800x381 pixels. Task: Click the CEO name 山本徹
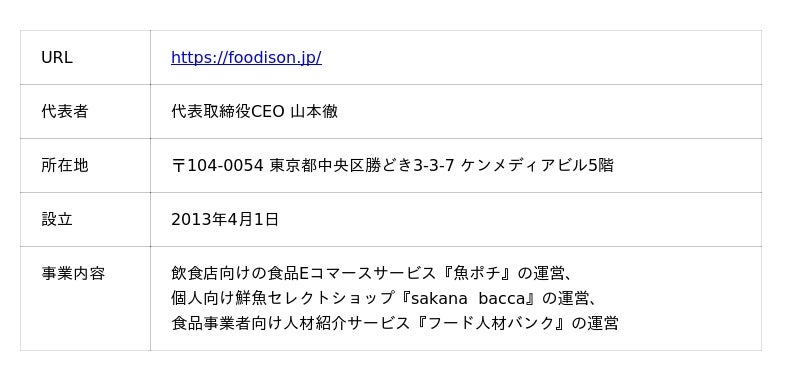click(314, 111)
